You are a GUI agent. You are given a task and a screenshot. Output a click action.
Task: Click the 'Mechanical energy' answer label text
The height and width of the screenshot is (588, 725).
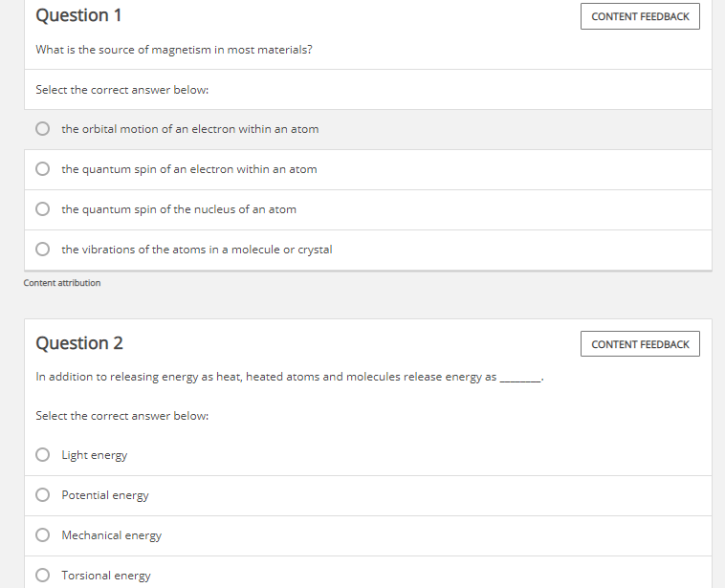(x=111, y=535)
